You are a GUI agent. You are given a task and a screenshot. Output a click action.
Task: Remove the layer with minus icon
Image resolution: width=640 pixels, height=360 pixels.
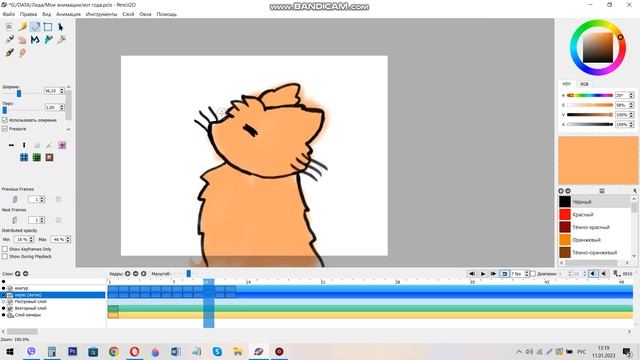[x=25, y=274]
